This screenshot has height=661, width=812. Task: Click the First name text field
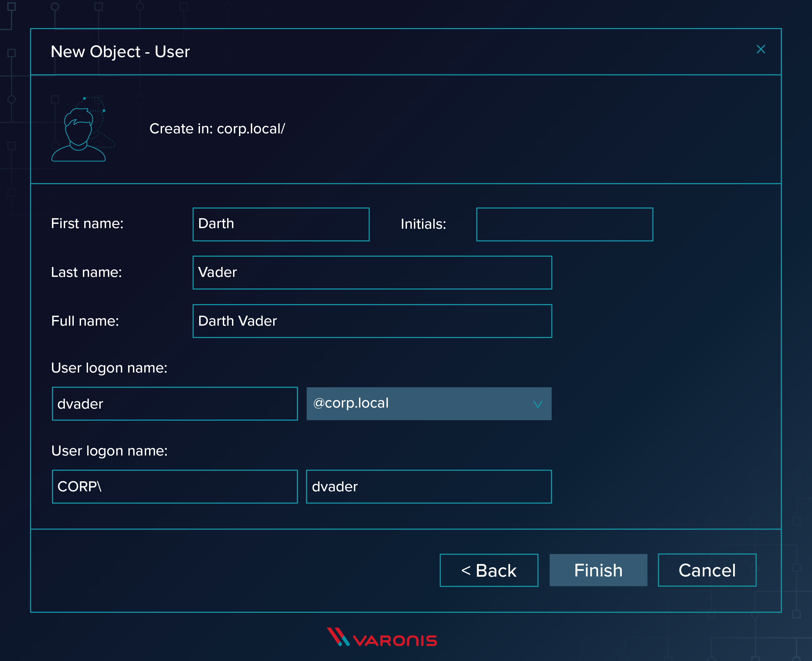280,224
